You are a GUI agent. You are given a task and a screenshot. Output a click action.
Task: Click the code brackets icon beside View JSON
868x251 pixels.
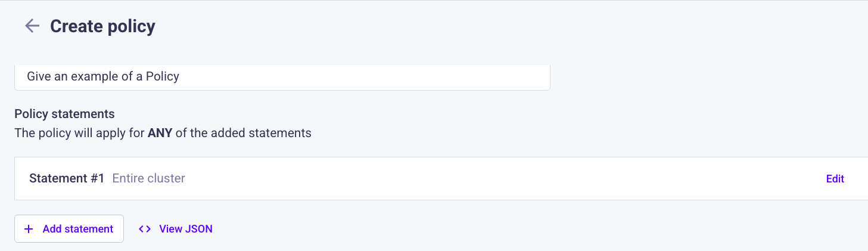[x=145, y=229]
